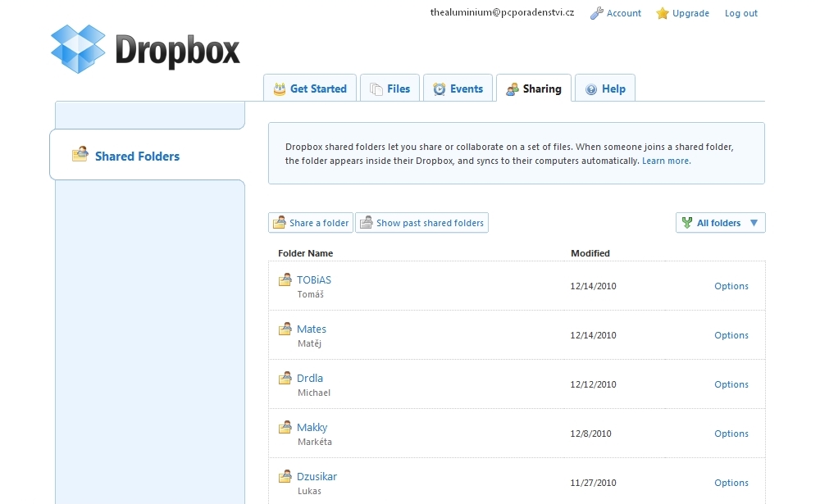Click the Share a folder button
Viewport: 820px width, 504px height.
pos(311,223)
